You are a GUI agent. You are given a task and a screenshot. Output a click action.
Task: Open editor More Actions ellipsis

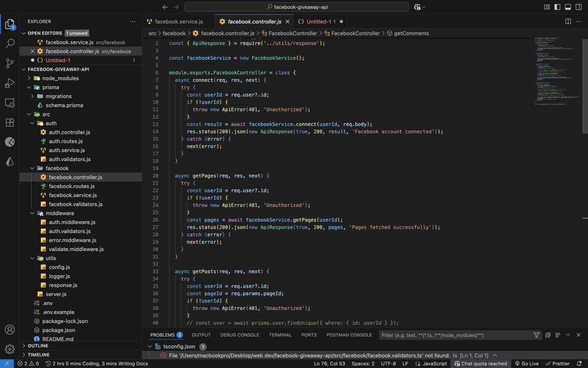tap(579, 22)
